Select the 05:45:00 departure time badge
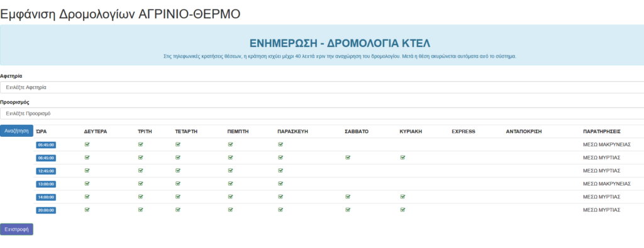 pyautogui.click(x=46, y=144)
